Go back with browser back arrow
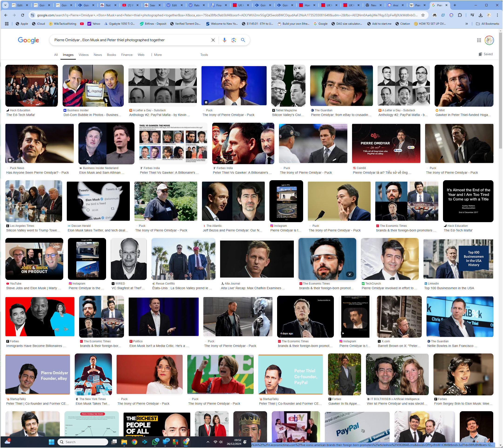 [6, 15]
